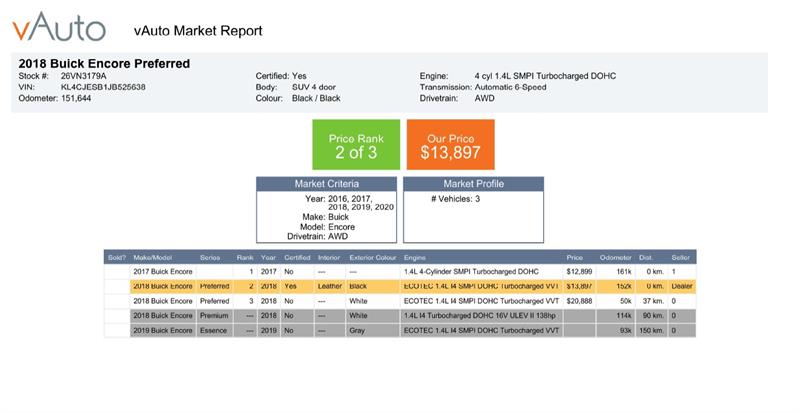Viewport: 800px width, 413px height.
Task: Click the '2019 Buick Encore' cell
Action: point(163,331)
